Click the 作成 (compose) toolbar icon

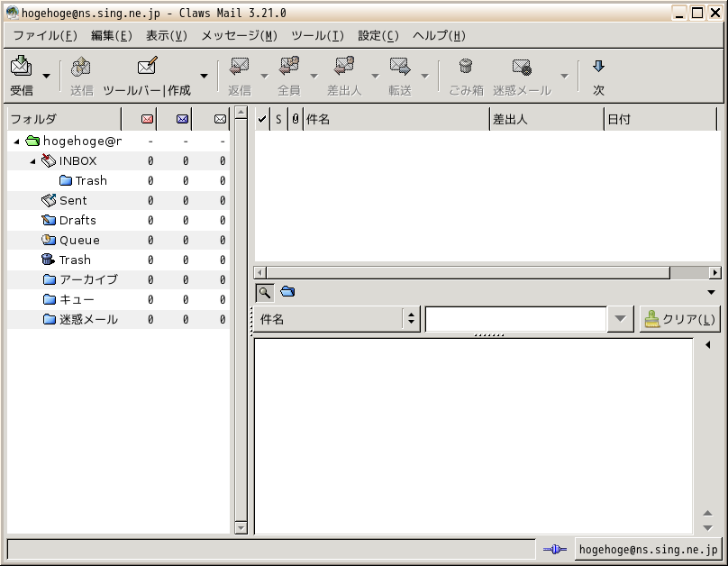click(x=148, y=66)
